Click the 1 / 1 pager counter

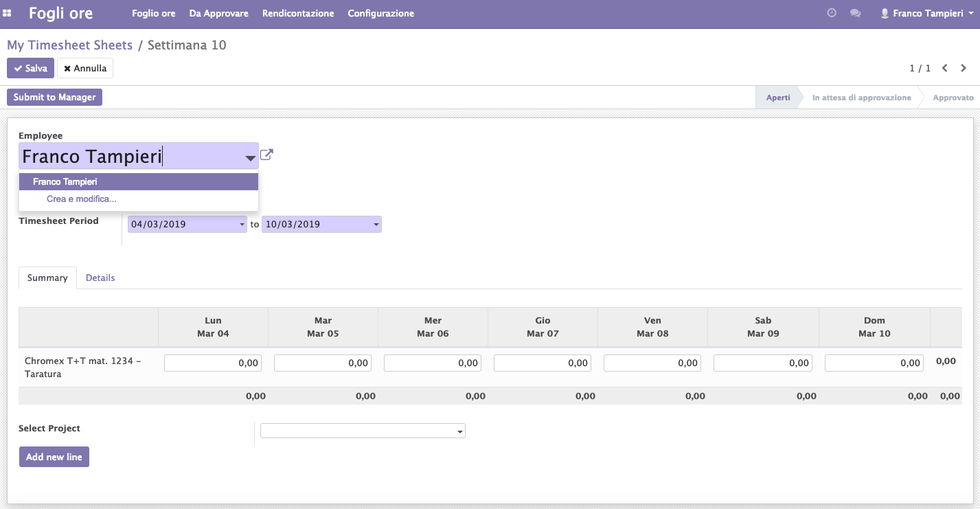(x=920, y=68)
